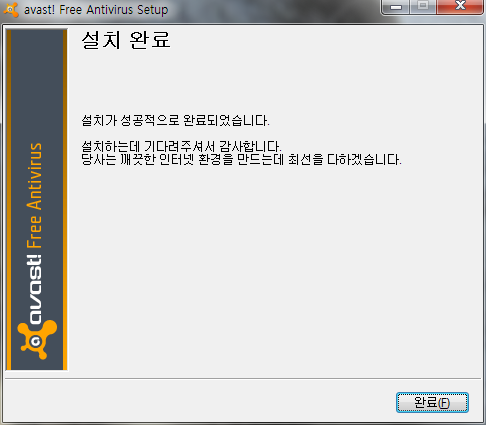
Task: Close the avast! Free Antivirus Setup window
Action: (460, 7)
